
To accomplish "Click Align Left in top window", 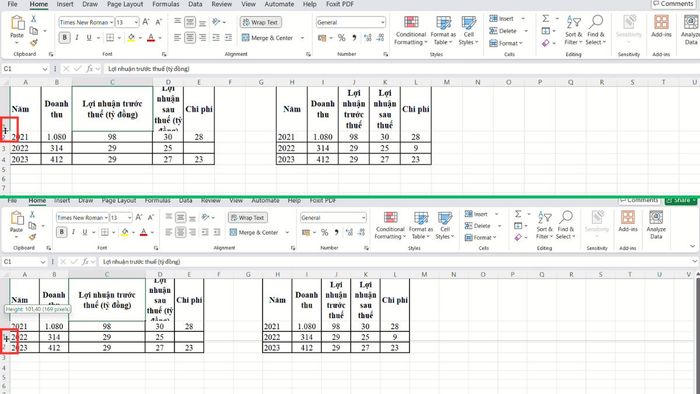I will [x=177, y=38].
